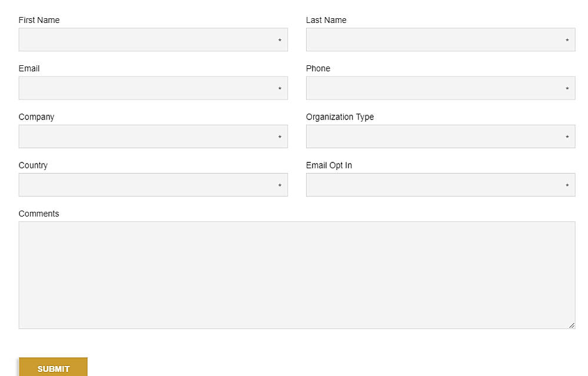Click the First Name input field

[x=153, y=39]
